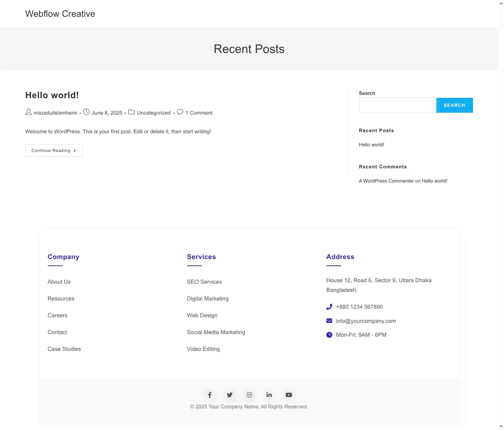Open the Uncategorized category link
The width and height of the screenshot is (504, 430).
pos(153,113)
